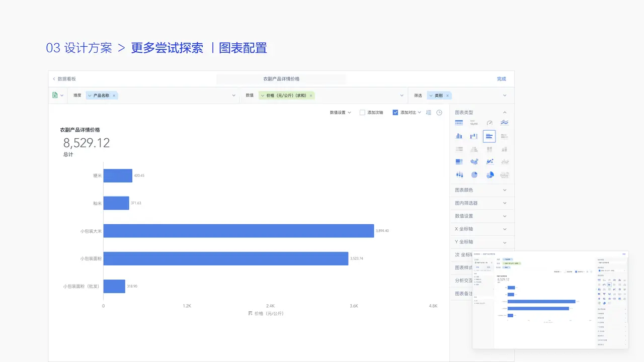Image resolution: width=644 pixels, height=362 pixels.
Task: Select the China map chart type
Action: pos(474,162)
